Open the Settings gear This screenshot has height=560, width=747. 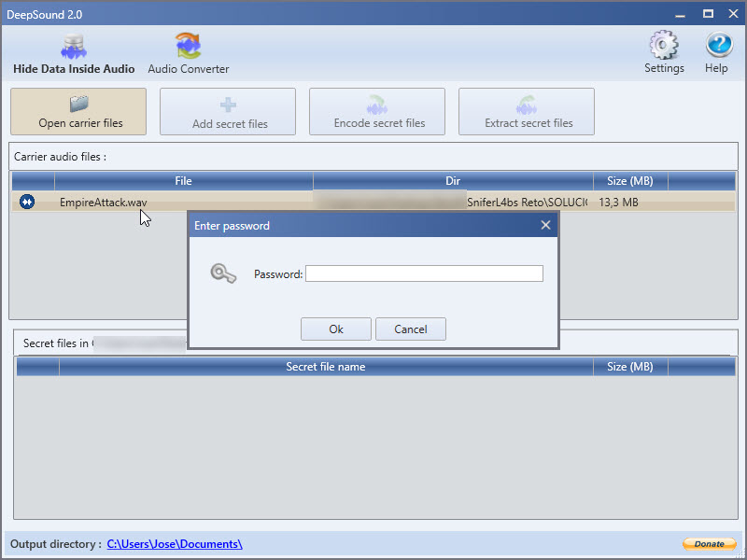(x=664, y=52)
